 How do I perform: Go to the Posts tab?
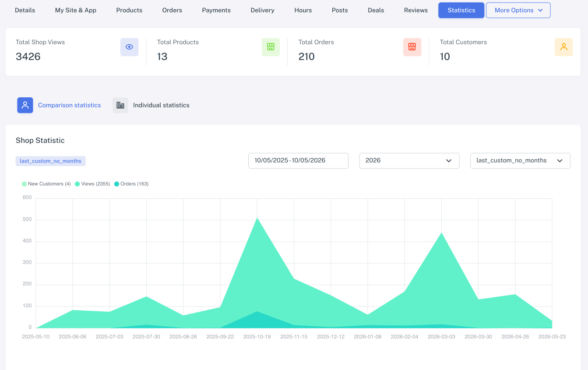pos(340,10)
